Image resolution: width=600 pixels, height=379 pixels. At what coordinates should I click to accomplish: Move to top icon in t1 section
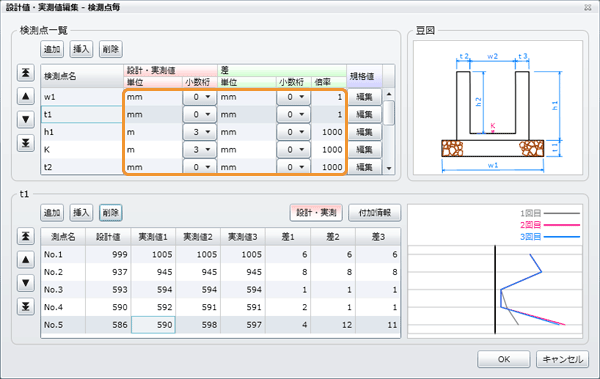[26, 236]
